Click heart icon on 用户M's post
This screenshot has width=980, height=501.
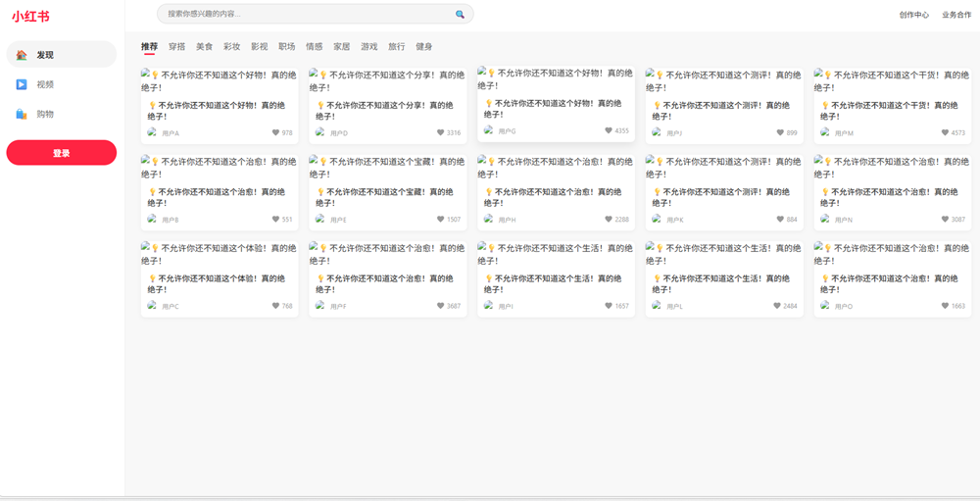coord(946,132)
